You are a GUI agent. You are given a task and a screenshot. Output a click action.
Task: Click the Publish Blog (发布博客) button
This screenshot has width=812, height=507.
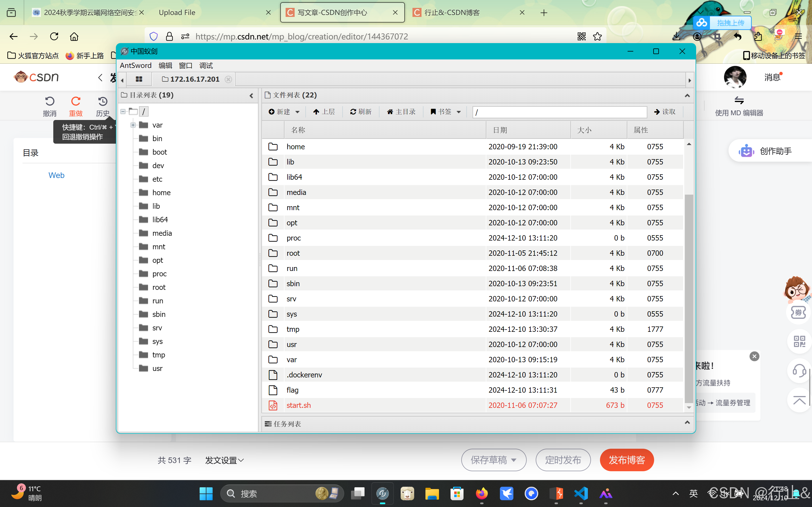tap(626, 460)
